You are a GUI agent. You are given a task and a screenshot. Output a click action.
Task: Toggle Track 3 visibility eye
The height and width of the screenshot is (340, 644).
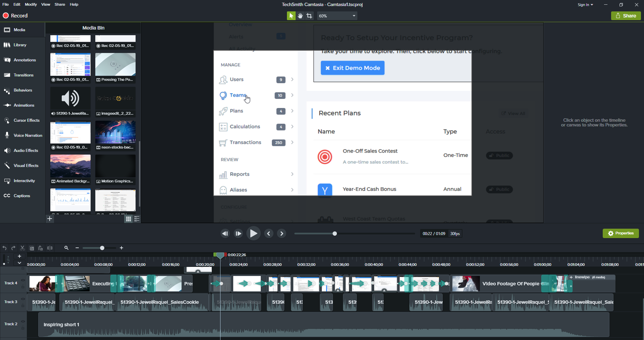(x=23, y=299)
